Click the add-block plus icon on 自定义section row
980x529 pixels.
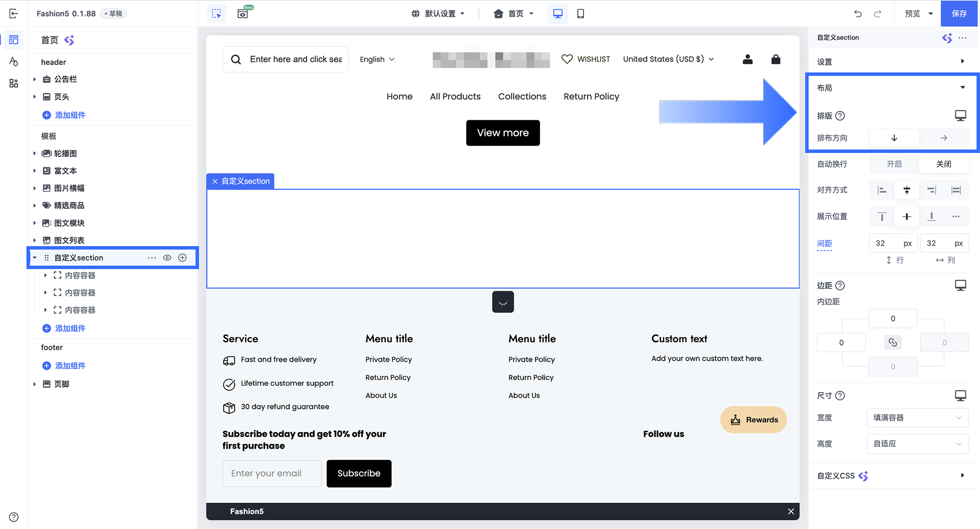pyautogui.click(x=182, y=258)
